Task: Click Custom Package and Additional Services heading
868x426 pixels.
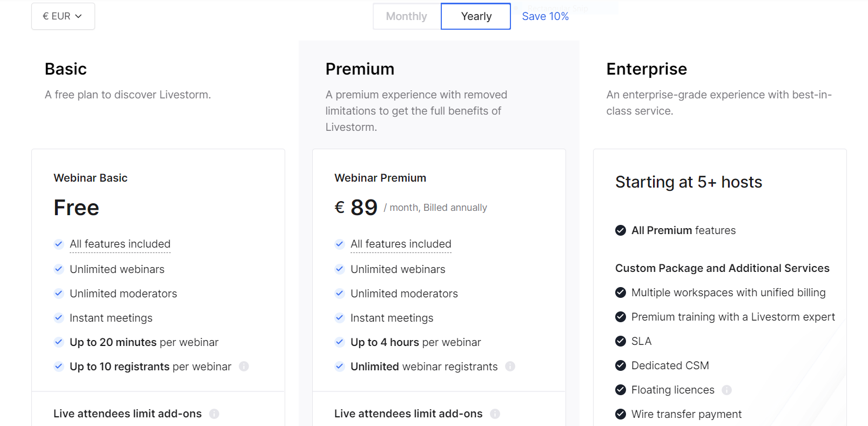Action: 722,268
